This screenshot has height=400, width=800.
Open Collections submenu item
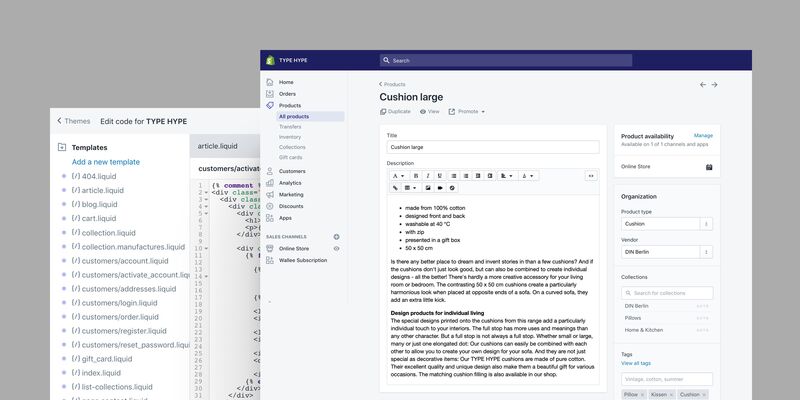292,147
